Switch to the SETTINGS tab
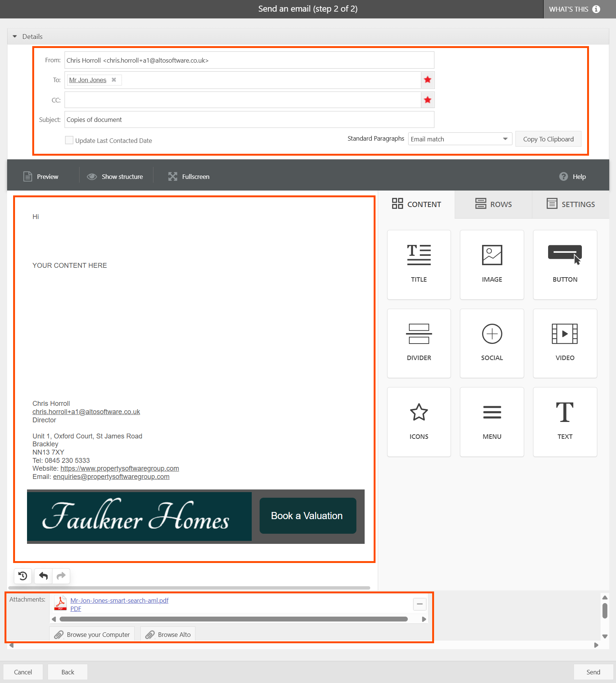This screenshot has height=683, width=616. click(x=571, y=204)
